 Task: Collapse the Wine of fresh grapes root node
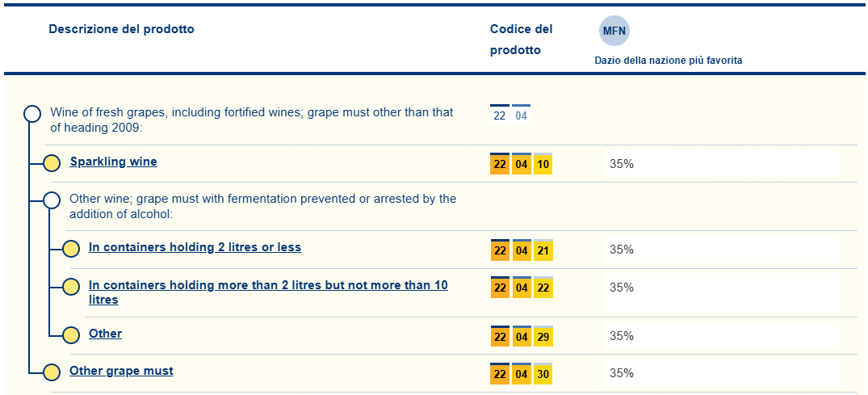(32, 113)
